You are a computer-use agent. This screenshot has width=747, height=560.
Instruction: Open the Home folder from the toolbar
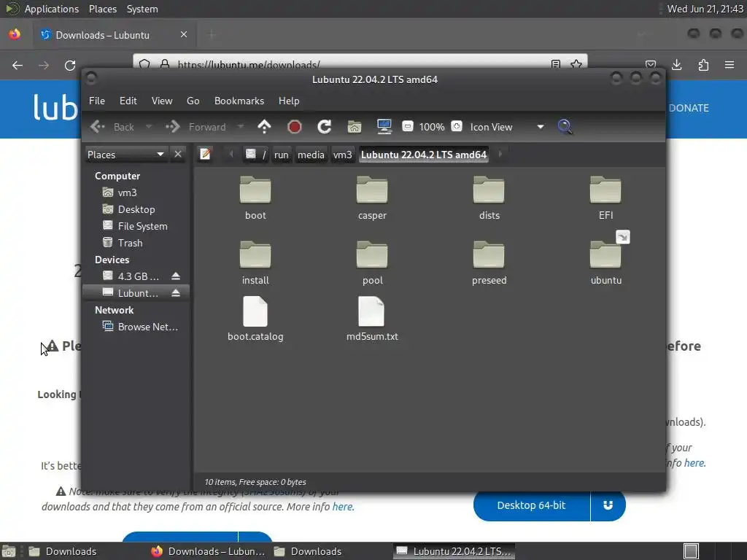pos(355,127)
